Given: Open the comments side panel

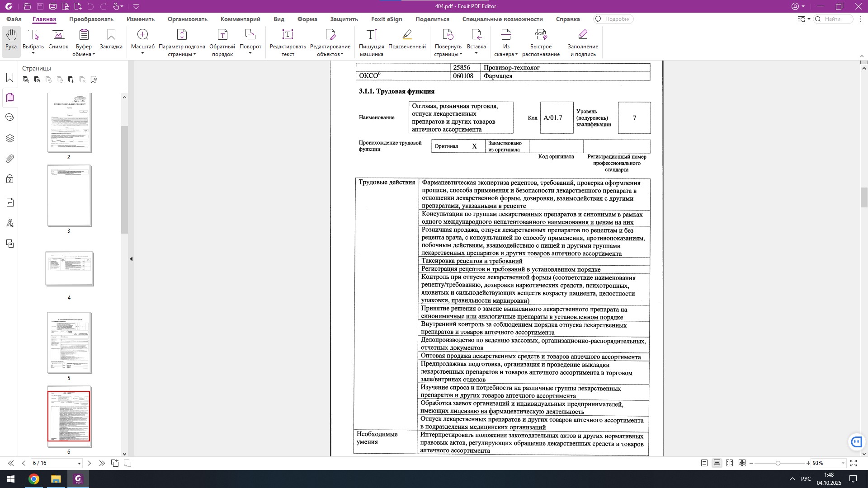Looking at the screenshot, I should (x=9, y=118).
